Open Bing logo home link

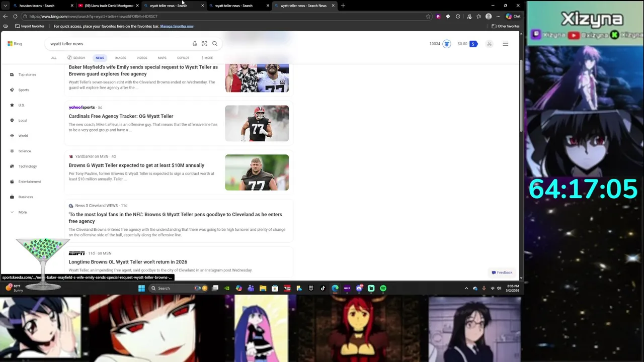[x=15, y=44]
